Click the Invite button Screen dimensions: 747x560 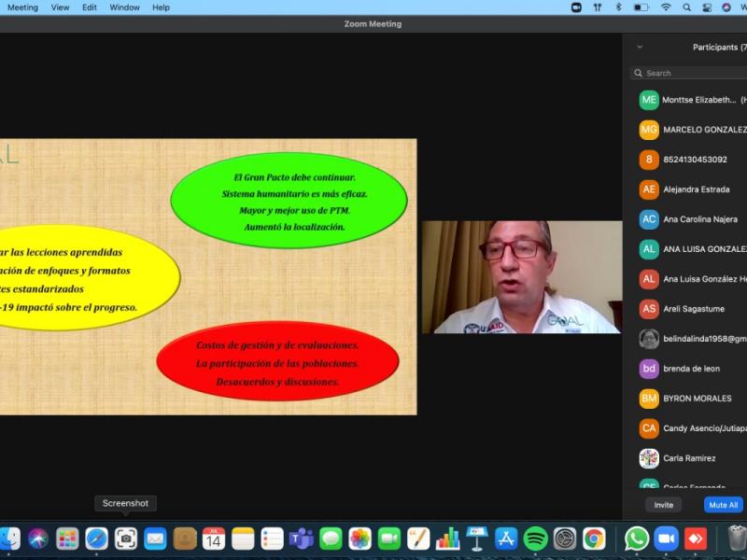(663, 505)
